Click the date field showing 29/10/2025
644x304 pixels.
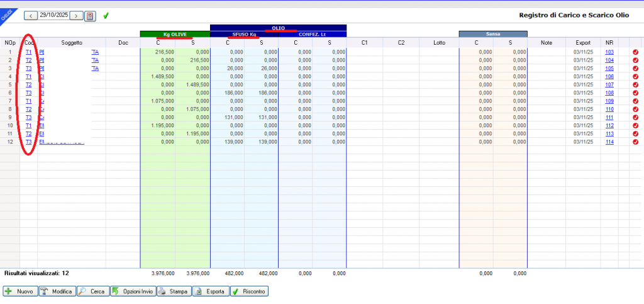coord(54,15)
